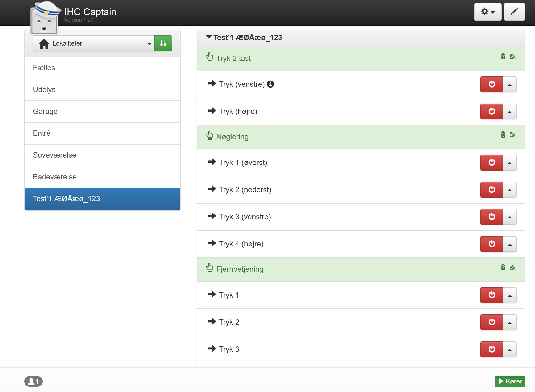Click the battery icon on Nøglering

pyautogui.click(x=503, y=135)
